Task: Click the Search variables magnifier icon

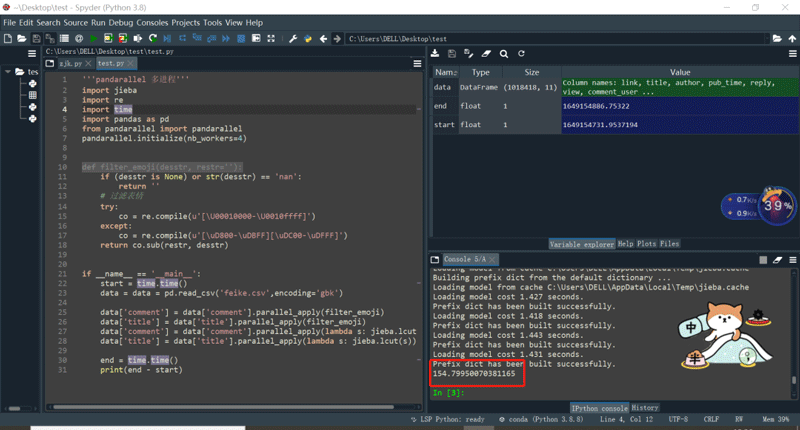Action: point(504,54)
